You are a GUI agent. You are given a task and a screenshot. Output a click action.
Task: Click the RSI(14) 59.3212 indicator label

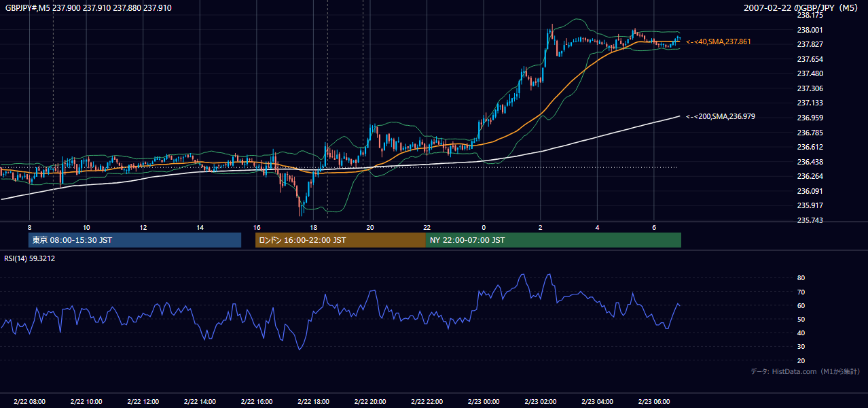pyautogui.click(x=30, y=258)
